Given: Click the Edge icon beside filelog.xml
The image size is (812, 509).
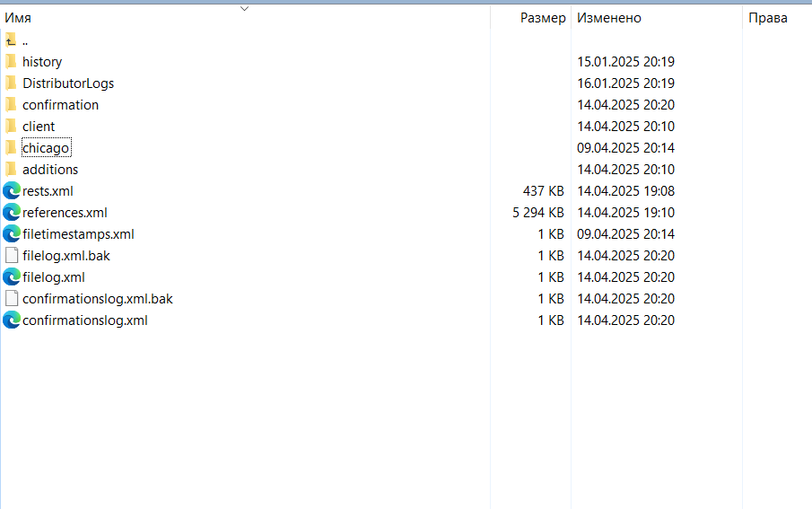Looking at the screenshot, I should [x=12, y=277].
